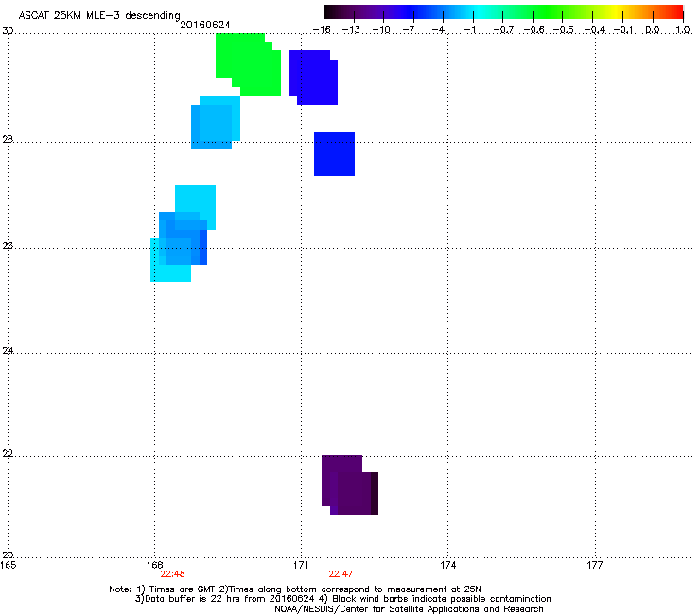Image resolution: width=700 pixels, height=615 pixels.
Task: Click the color bar tick label -1
Action: pos(469,30)
